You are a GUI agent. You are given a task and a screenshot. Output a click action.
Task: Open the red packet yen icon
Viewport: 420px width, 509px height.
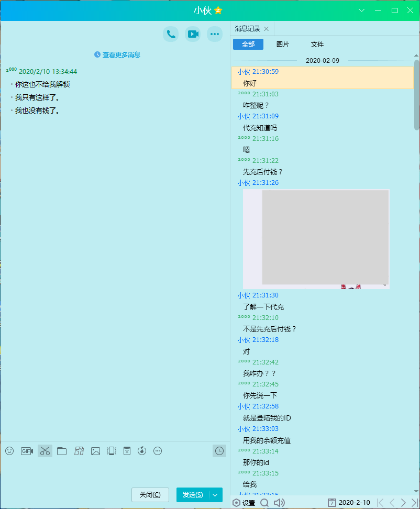(x=127, y=451)
